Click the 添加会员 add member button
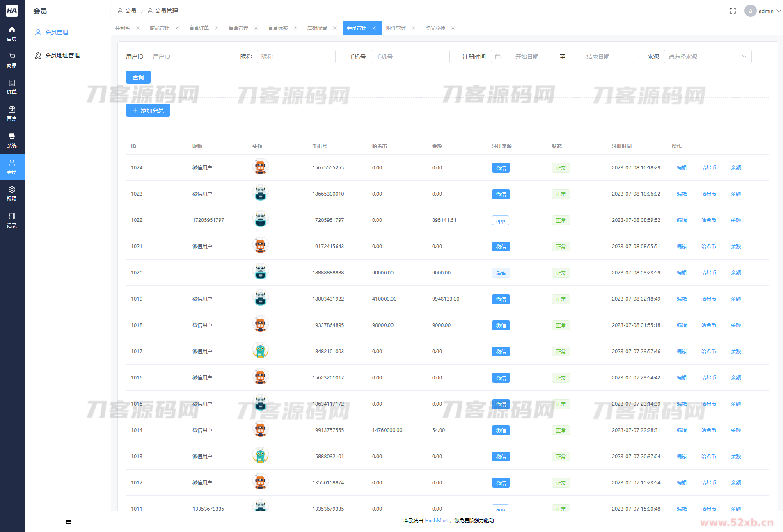This screenshot has width=783, height=532. [x=148, y=110]
